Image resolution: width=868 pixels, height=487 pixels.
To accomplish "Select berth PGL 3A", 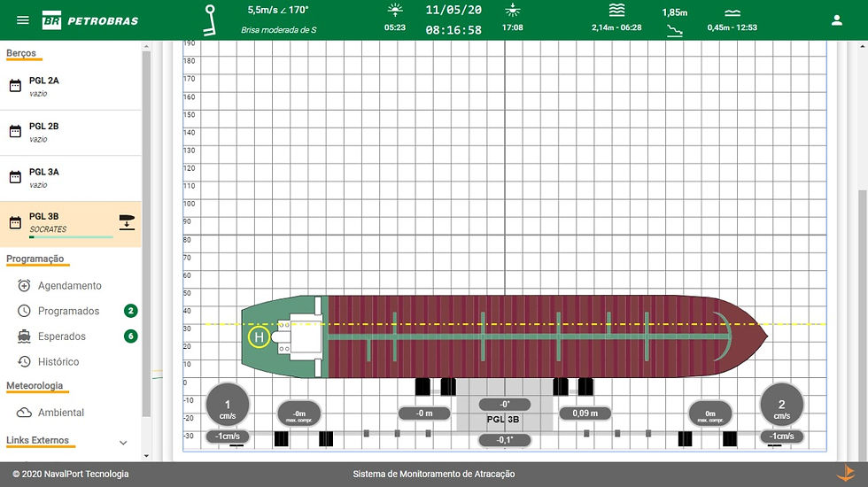I will point(71,178).
